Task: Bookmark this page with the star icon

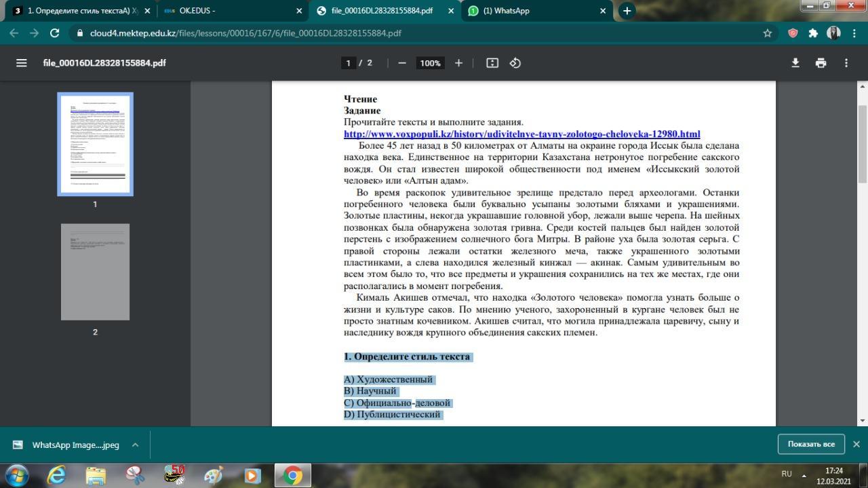Action: tap(768, 33)
